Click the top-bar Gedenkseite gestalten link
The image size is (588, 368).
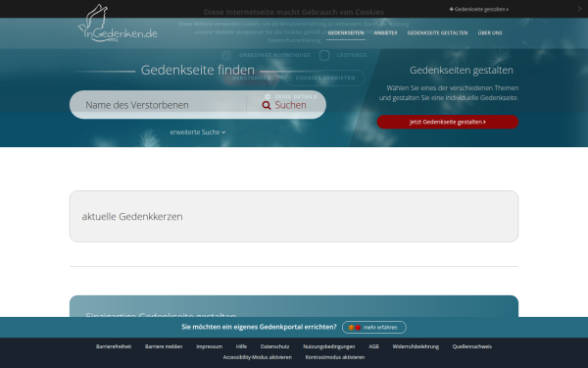[479, 10]
